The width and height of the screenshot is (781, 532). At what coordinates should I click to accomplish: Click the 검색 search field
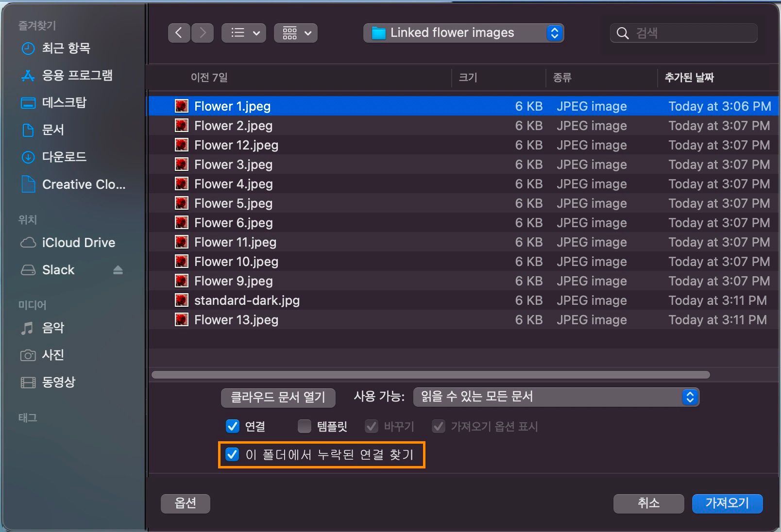click(684, 33)
